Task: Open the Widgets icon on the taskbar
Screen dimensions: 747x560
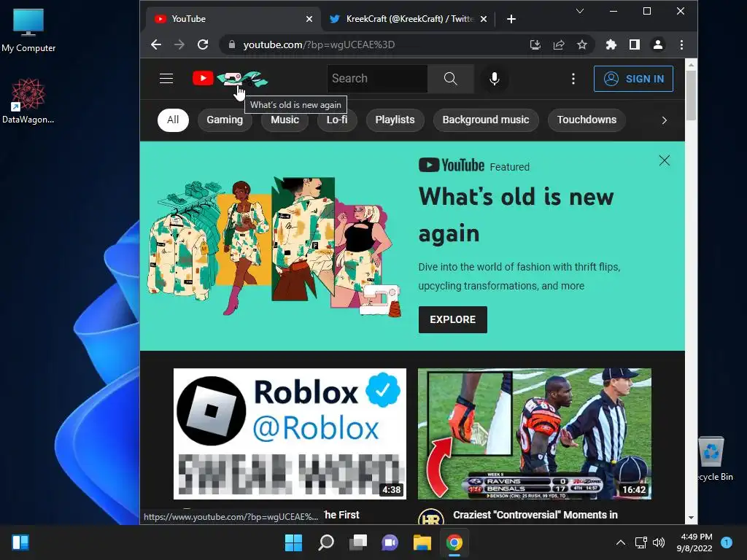Action: [x=20, y=542]
